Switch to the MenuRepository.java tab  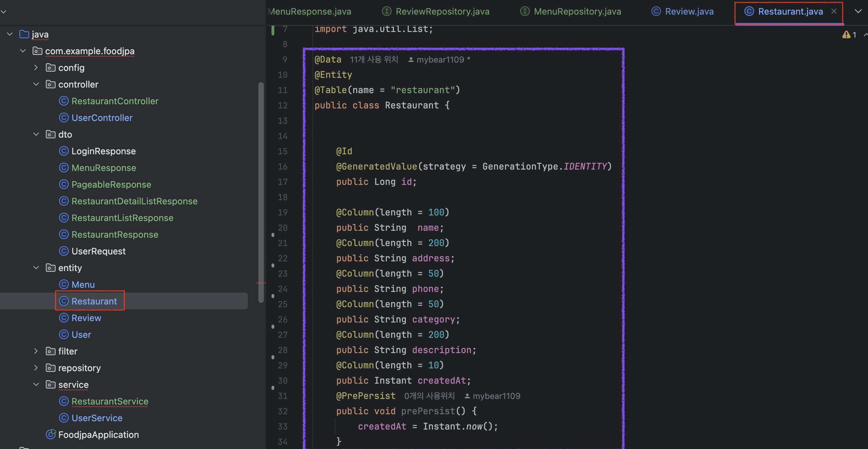577,11
